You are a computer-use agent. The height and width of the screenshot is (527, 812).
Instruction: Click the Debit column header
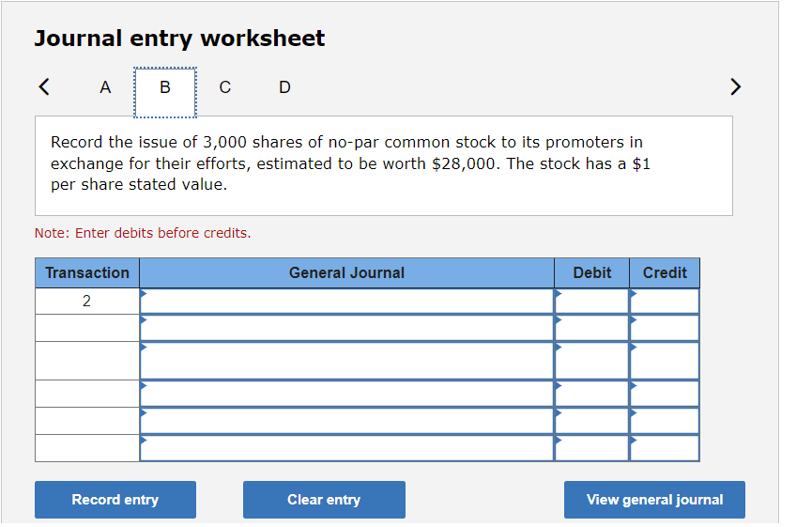[592, 272]
